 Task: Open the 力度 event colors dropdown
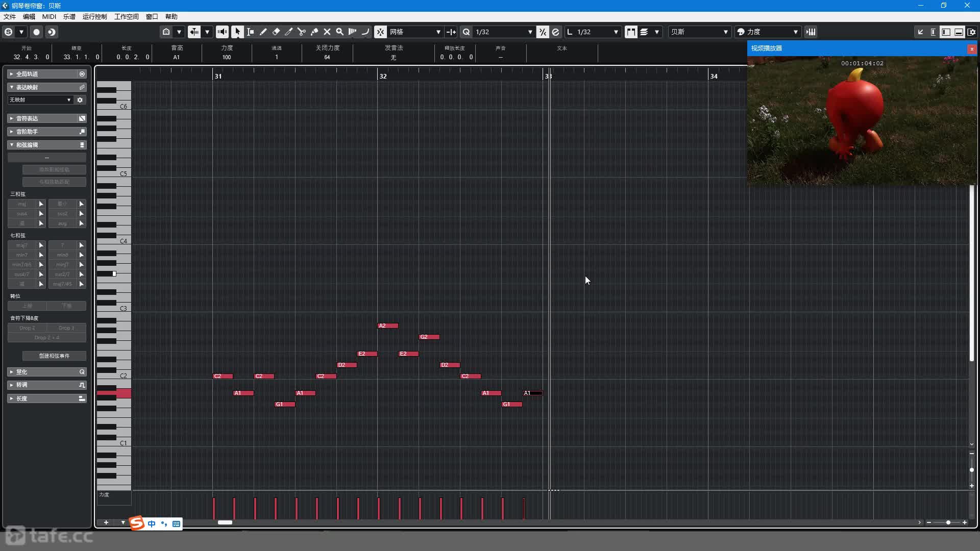click(x=768, y=32)
